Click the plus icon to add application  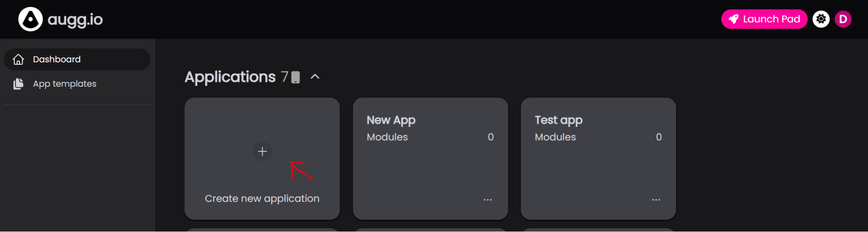(x=262, y=151)
